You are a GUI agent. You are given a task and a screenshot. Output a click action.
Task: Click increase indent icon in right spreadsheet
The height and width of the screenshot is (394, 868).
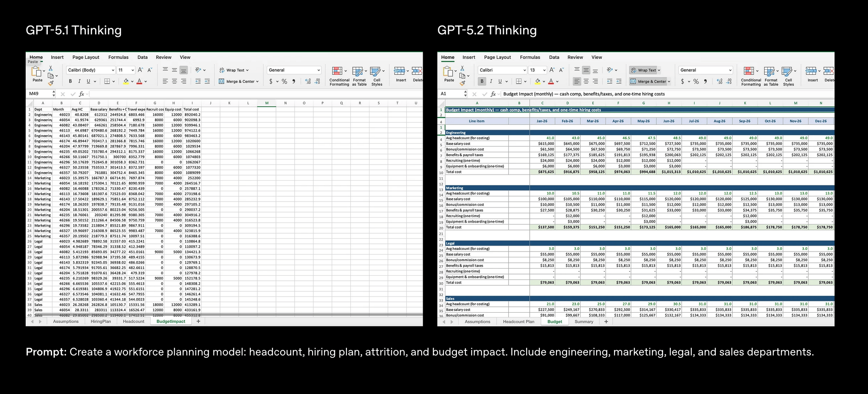(x=619, y=81)
